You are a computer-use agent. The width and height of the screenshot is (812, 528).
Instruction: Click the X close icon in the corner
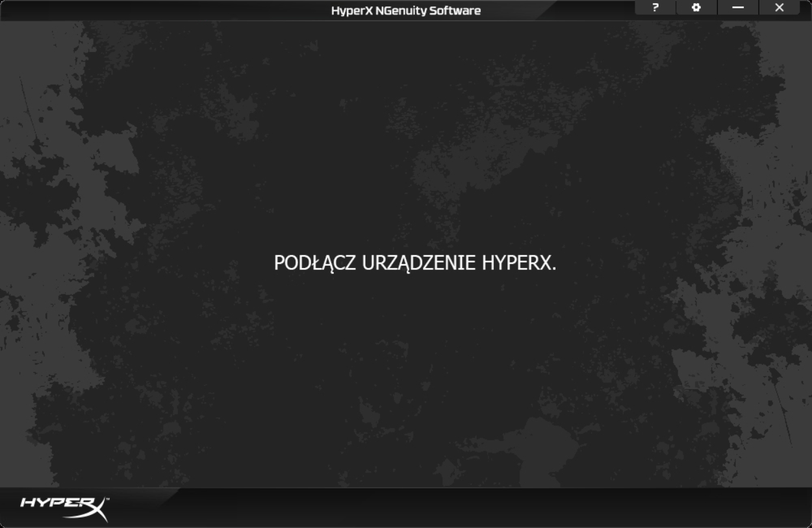[779, 8]
